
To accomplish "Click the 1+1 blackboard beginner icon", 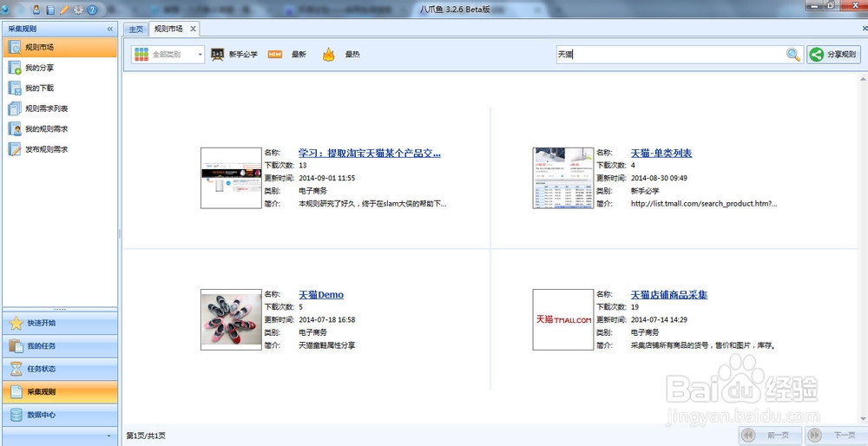I will 218,54.
